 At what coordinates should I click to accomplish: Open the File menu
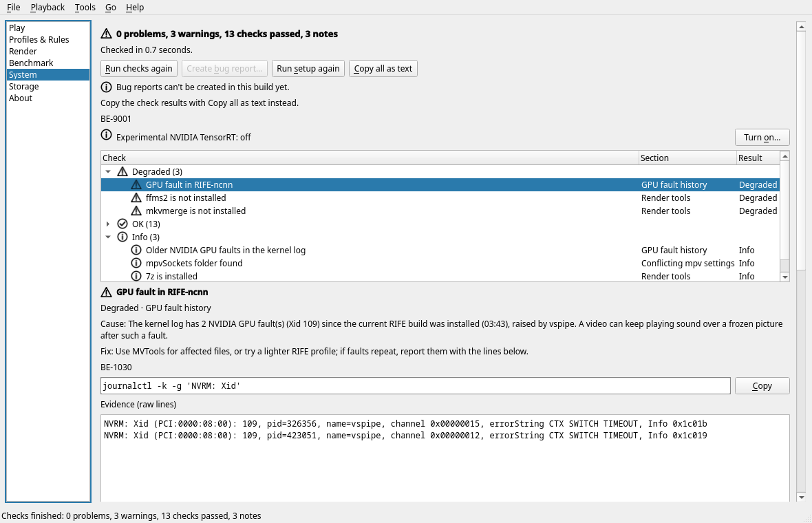tap(14, 8)
